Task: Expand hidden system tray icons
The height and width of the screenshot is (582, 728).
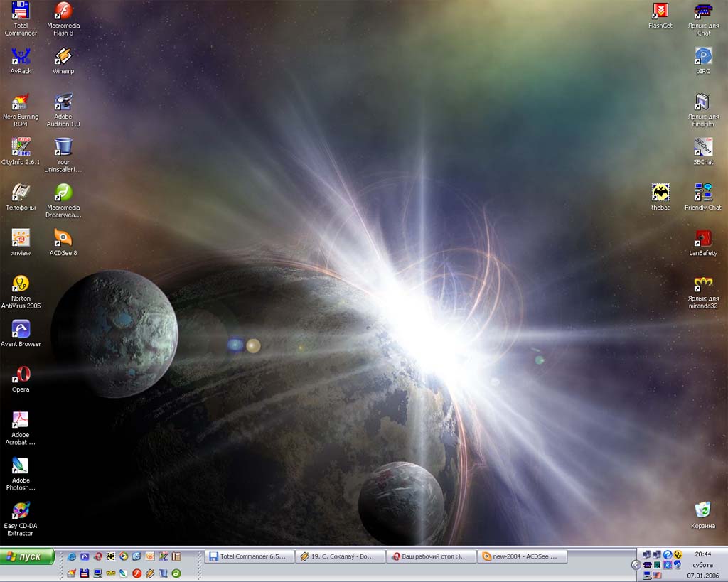Action: tap(636, 565)
